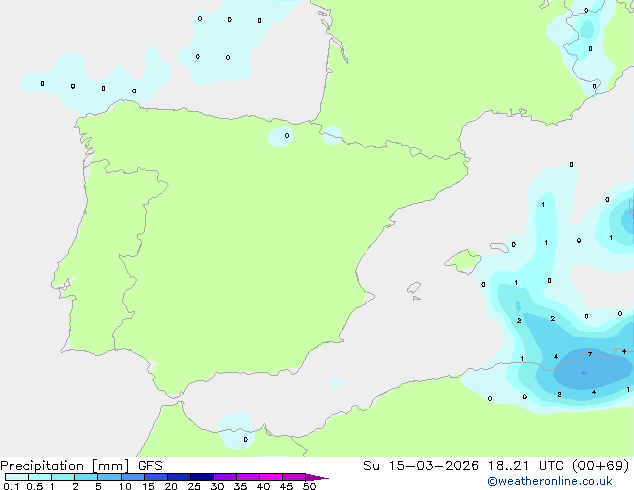The width and height of the screenshot is (634, 490).
Task: Click the 1 to 2 mm legend swatch
Action: 63,477
